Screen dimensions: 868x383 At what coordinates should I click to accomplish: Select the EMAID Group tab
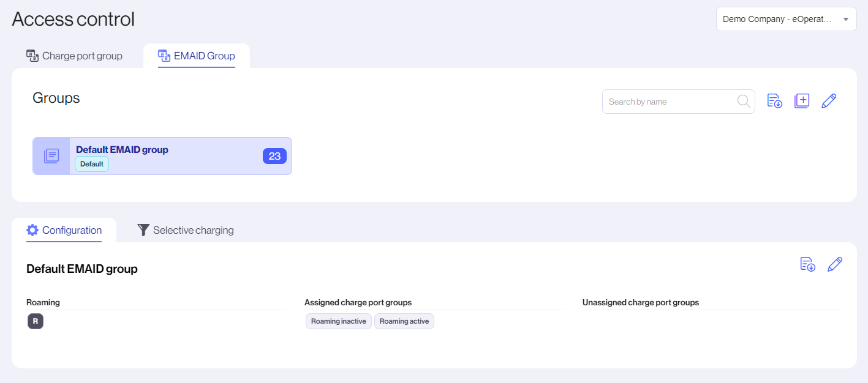pos(197,56)
